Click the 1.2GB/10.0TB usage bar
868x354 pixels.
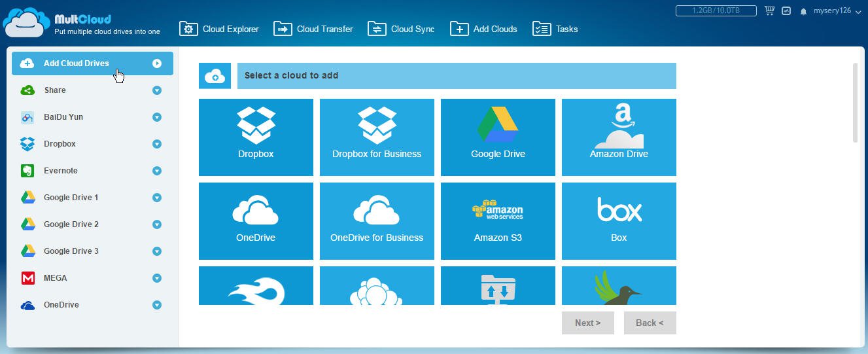pyautogui.click(x=716, y=11)
